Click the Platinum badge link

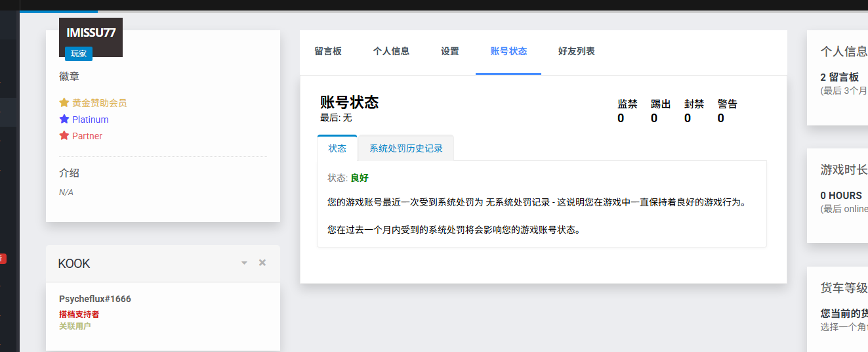(91, 120)
